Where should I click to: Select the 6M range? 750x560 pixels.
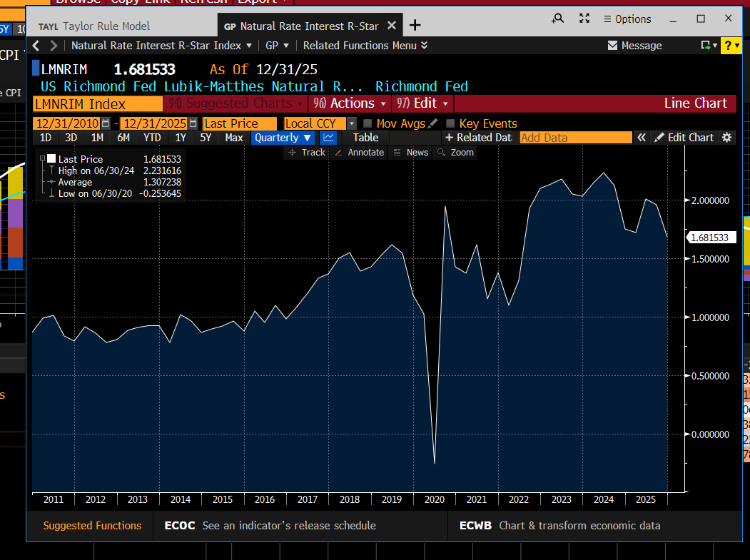pos(123,138)
